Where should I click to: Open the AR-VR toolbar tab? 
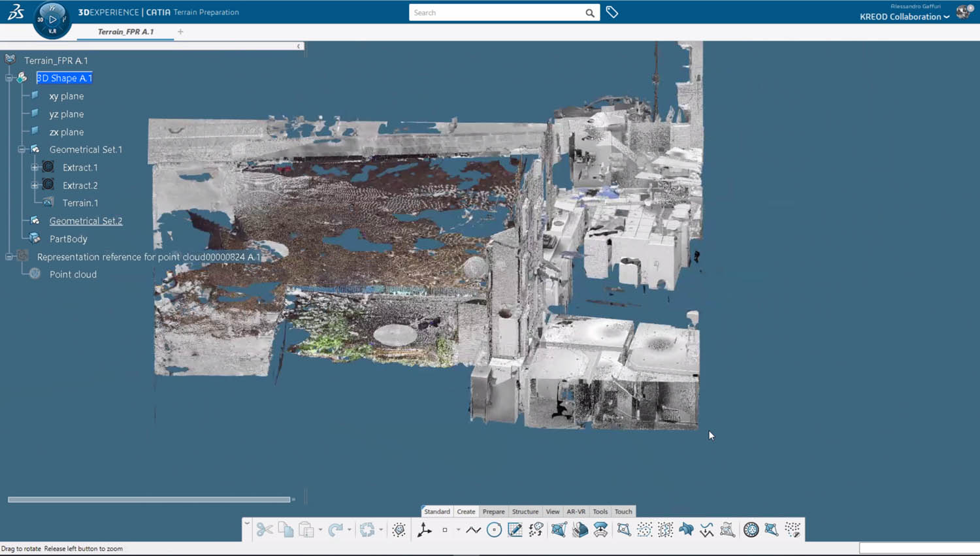click(x=576, y=512)
